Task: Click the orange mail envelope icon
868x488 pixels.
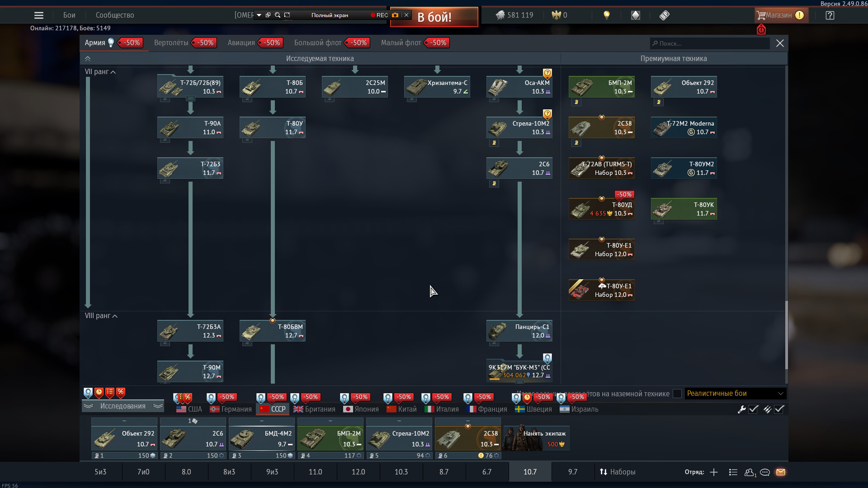Action: pyautogui.click(x=781, y=472)
